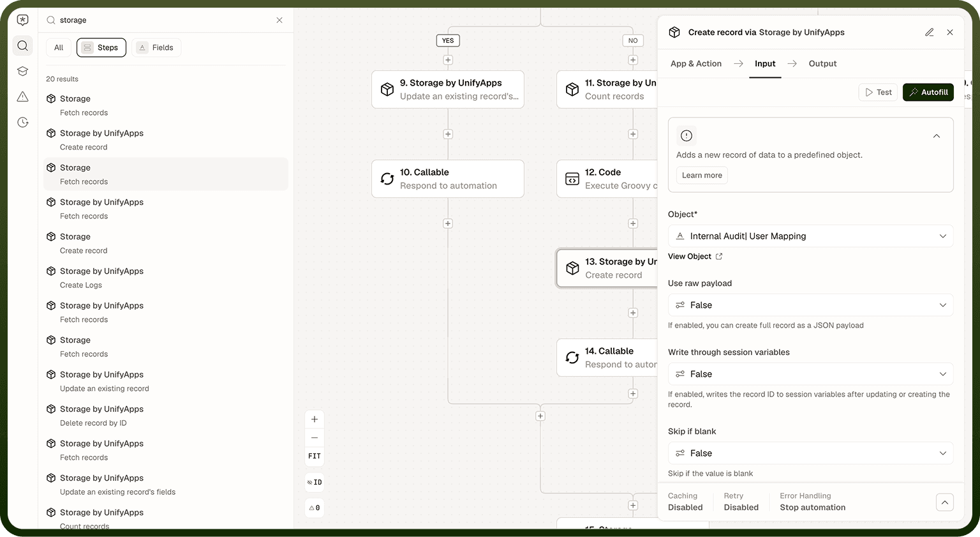The height and width of the screenshot is (537, 980).
Task: Open the history clock sidebar icon
Action: click(23, 122)
